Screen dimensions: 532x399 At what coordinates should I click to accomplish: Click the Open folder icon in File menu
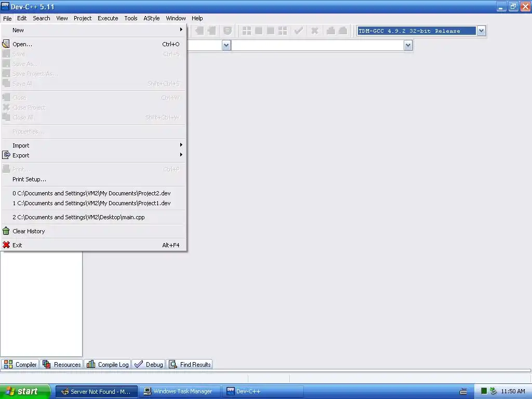pos(6,44)
